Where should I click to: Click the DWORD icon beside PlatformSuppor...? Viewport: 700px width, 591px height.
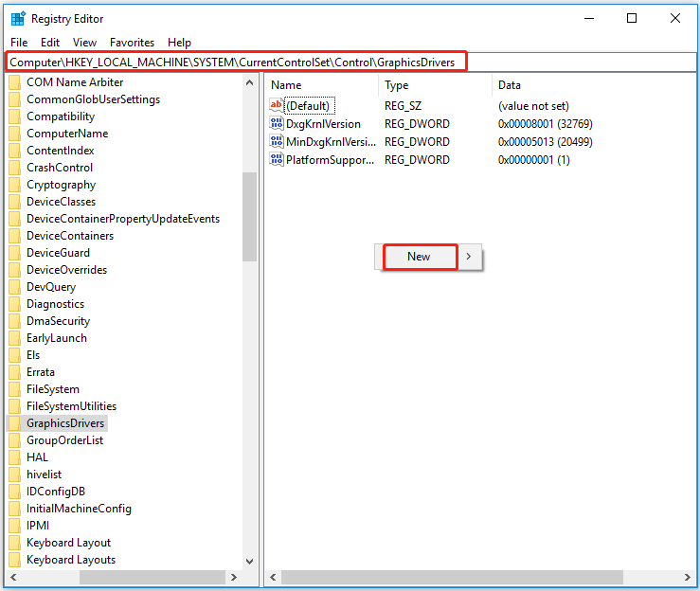coord(277,159)
